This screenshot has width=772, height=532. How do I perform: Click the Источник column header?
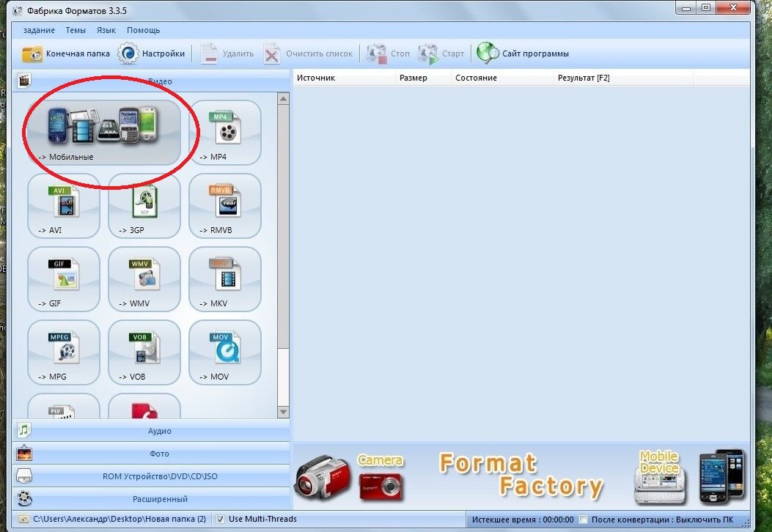click(344, 78)
